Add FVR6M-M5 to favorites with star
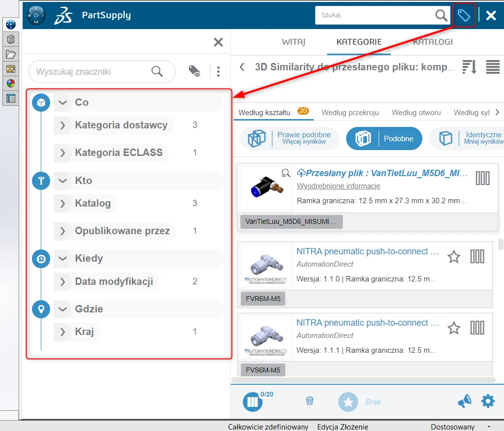 (454, 257)
